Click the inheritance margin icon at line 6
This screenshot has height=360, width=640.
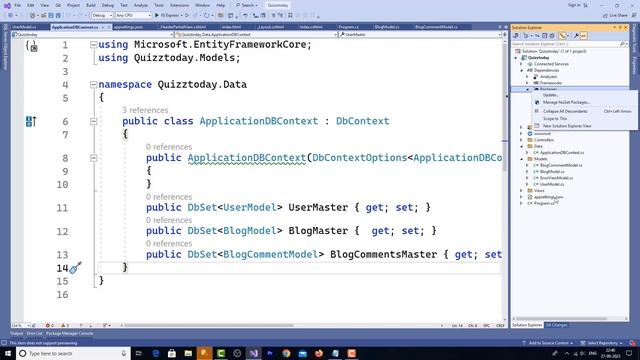[x=31, y=121]
